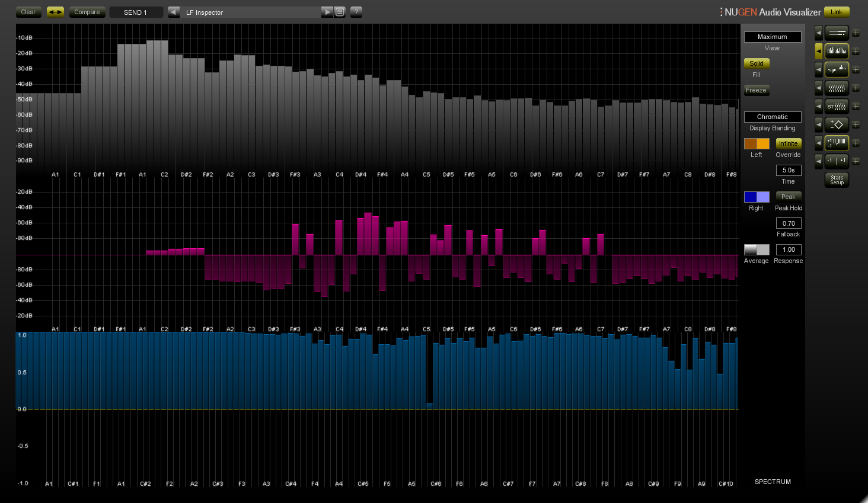Select the spectrum analyzer bars view icon
The height and width of the screenshot is (503, 868).
pos(837,52)
